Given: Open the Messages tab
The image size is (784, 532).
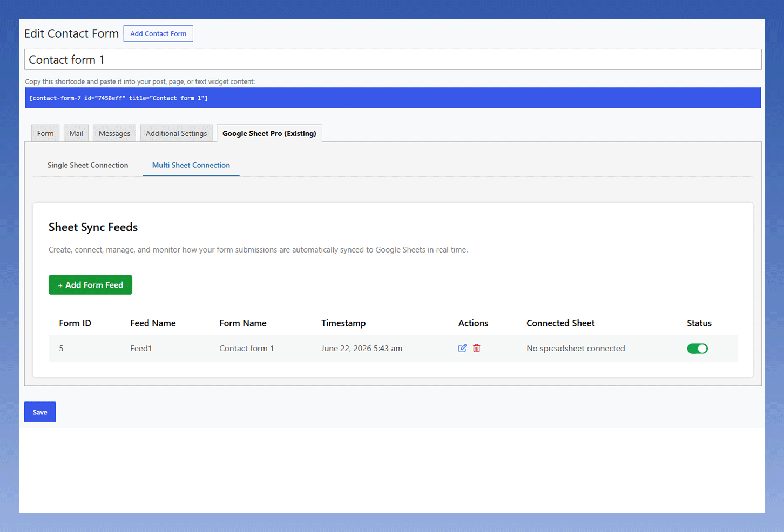Looking at the screenshot, I should (114, 133).
